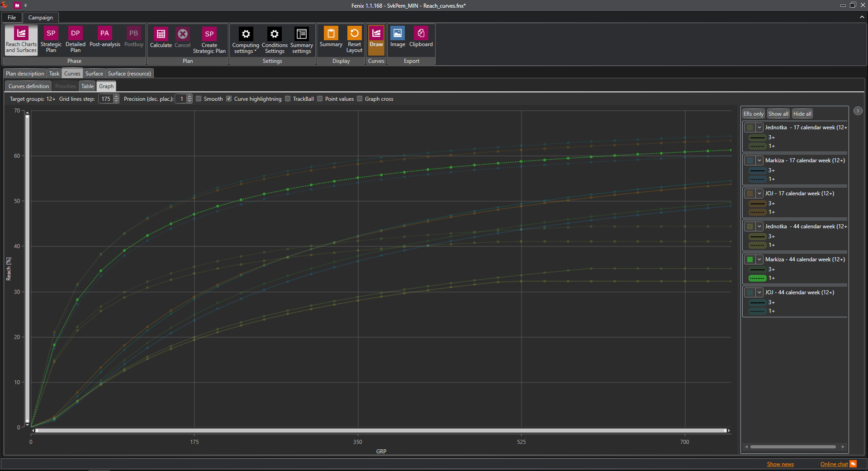Expand Markiza 17 calendar week dropdown

(759, 160)
